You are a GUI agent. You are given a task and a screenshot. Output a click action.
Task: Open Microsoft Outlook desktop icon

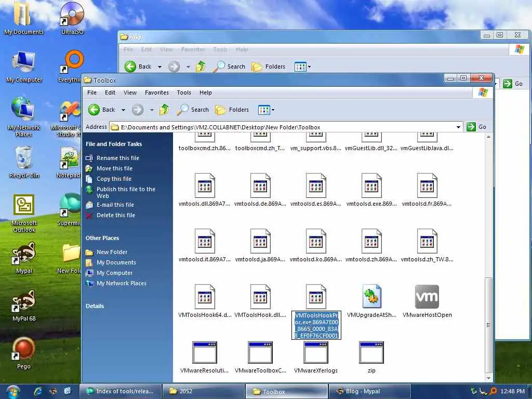[x=24, y=214]
